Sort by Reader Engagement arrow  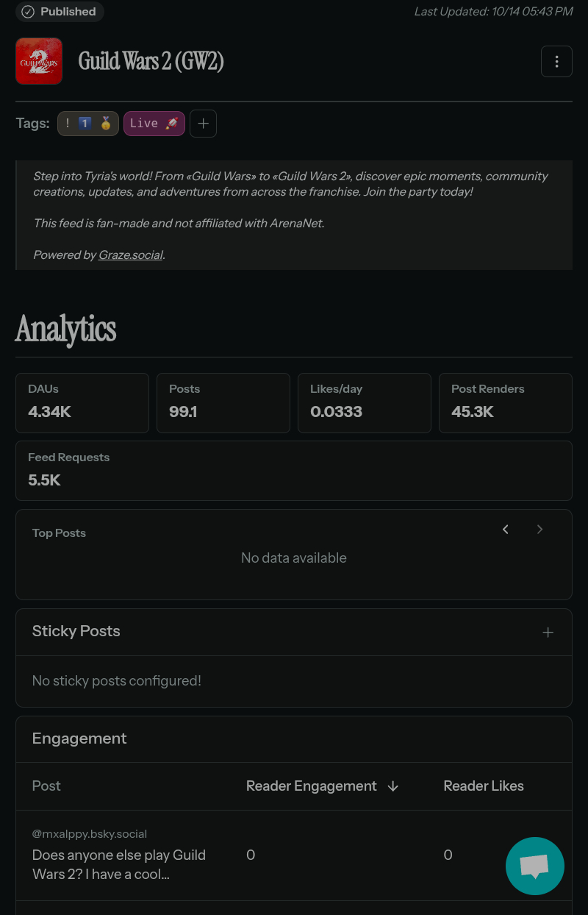coord(393,786)
